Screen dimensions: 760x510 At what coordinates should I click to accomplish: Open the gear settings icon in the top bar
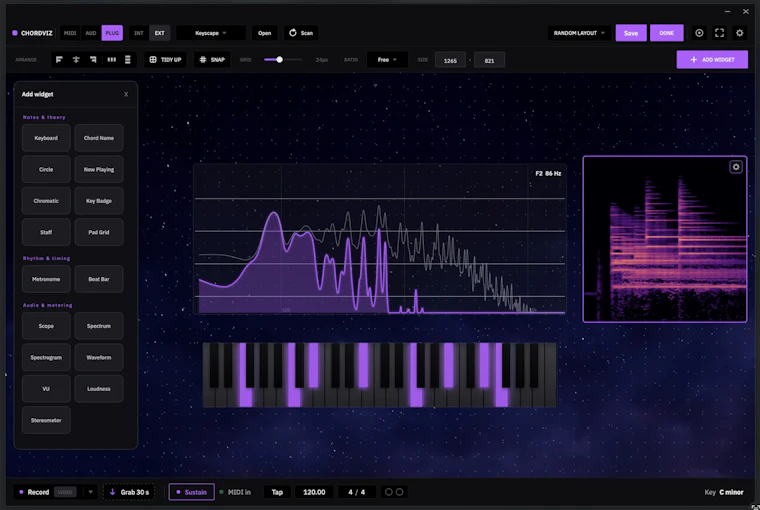tap(739, 33)
